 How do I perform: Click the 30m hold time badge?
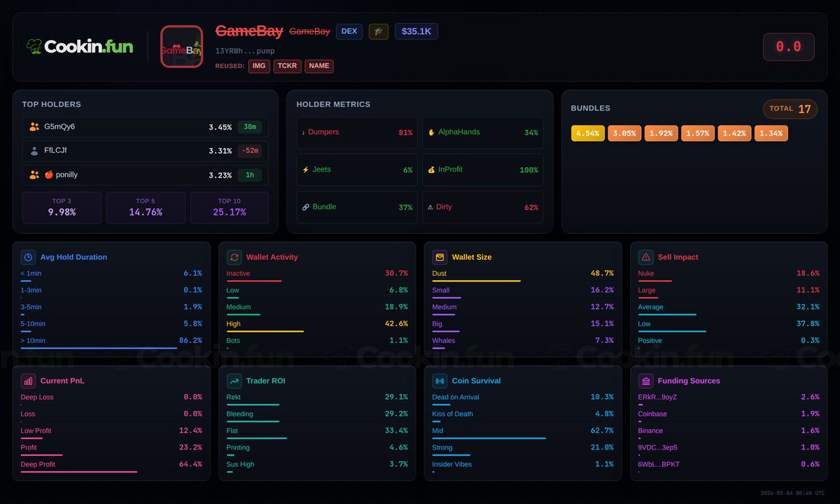[x=249, y=127]
